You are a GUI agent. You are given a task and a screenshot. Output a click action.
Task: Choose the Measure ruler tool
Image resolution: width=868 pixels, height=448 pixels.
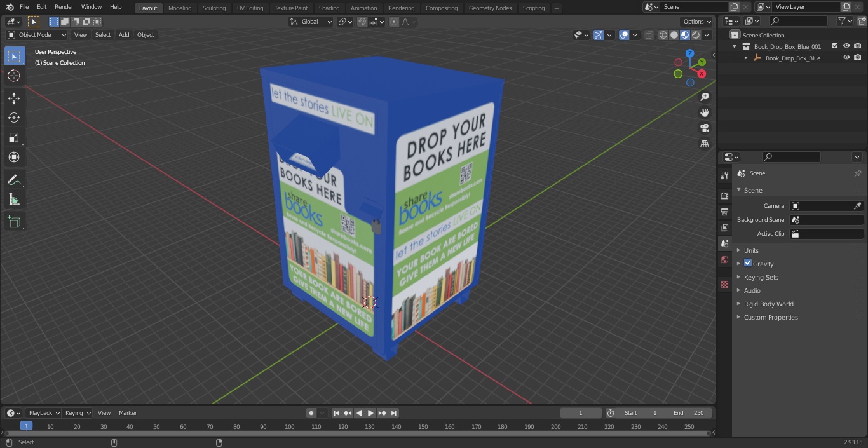(x=14, y=200)
